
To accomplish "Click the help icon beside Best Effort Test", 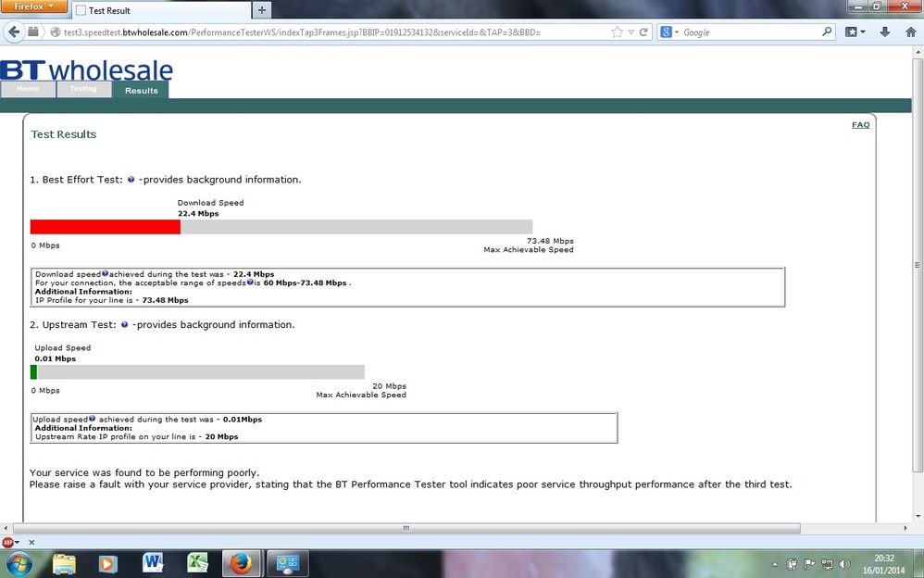I will pos(131,180).
